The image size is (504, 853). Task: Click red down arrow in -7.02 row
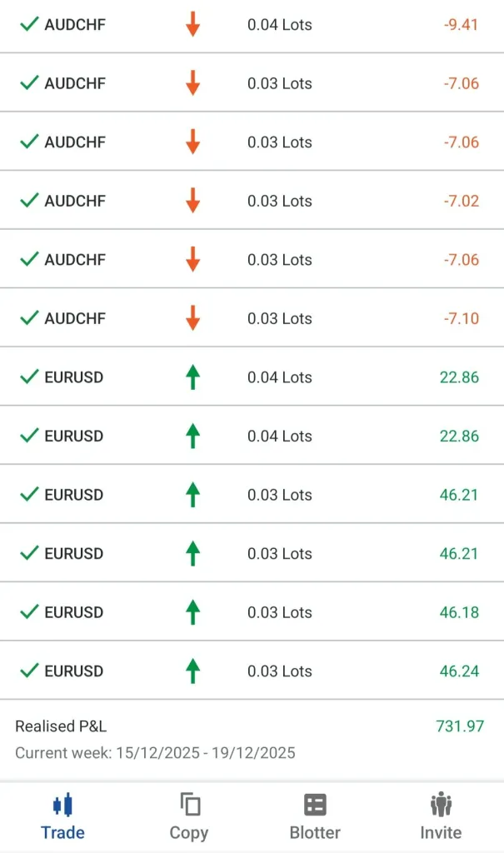click(192, 201)
